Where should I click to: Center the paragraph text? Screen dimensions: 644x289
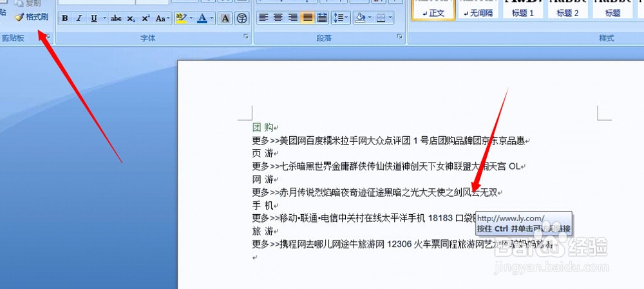pos(278,17)
